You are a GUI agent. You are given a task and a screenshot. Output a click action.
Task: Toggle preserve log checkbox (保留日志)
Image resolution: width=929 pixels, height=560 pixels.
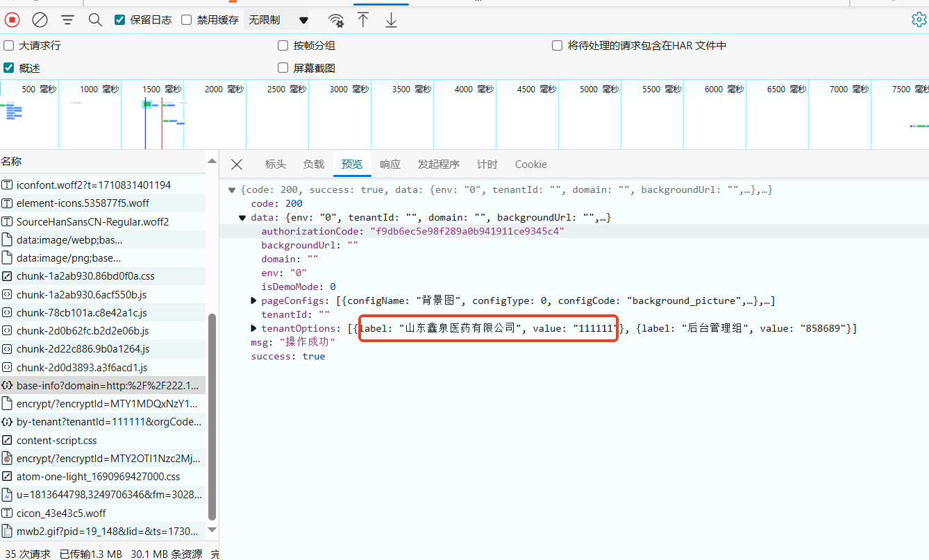(x=119, y=20)
